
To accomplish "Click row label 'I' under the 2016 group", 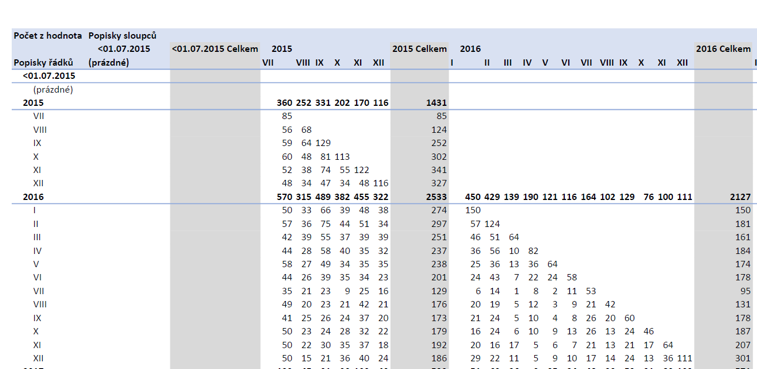I will coord(34,211).
